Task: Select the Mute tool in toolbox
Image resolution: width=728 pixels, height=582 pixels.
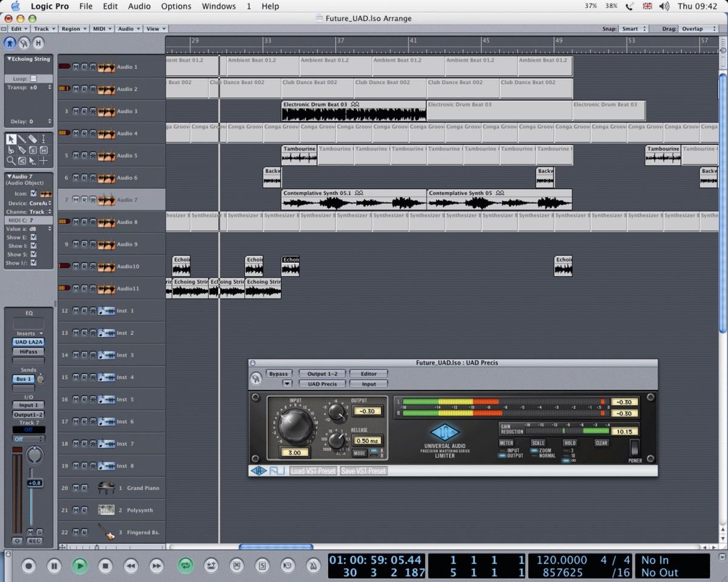Action: 44,150
